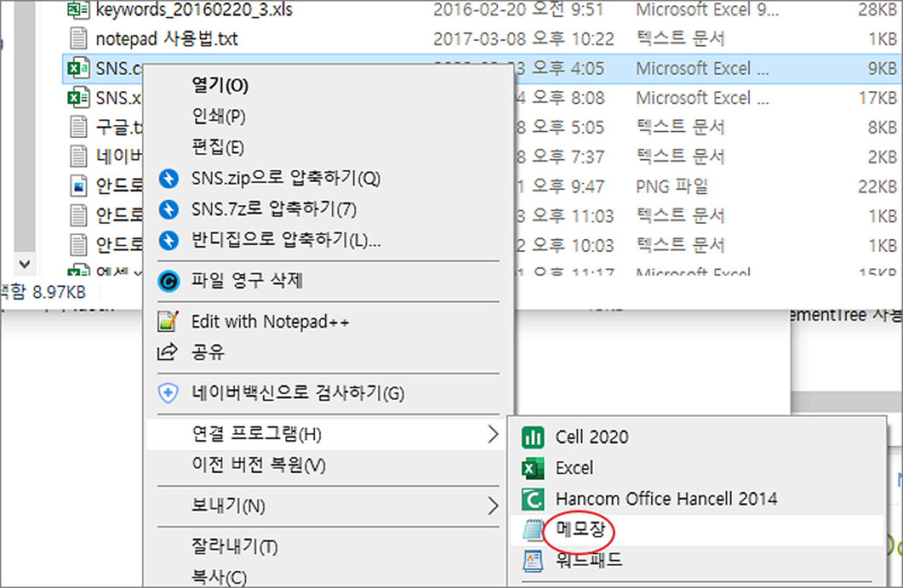Click the Excel icon beside keywords_20160220_3.xls
The image size is (903, 588).
click(x=77, y=9)
